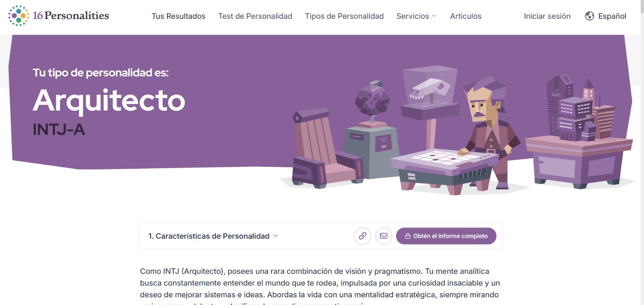Click the vertical page scrollbar
Screen dimensions: 644x305
[642, 153]
